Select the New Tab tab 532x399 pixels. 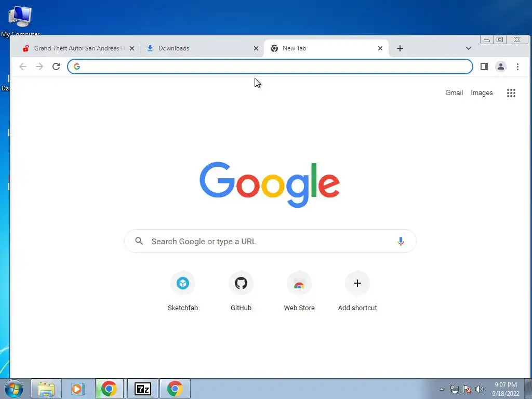click(x=326, y=48)
